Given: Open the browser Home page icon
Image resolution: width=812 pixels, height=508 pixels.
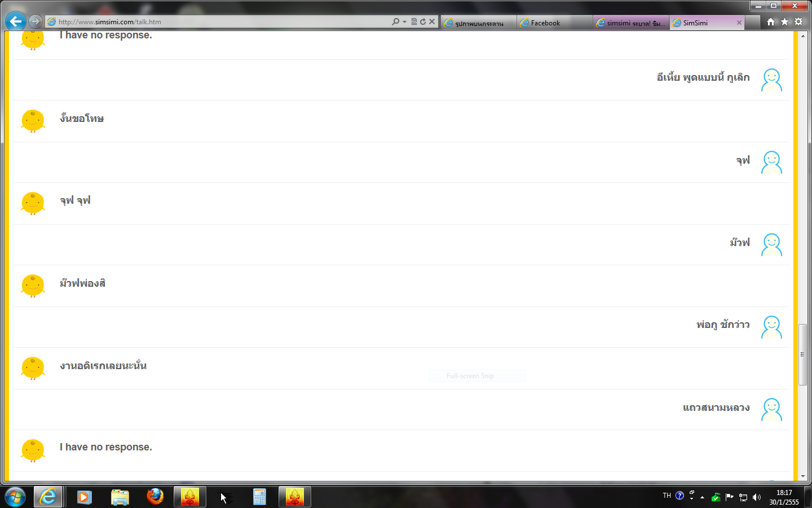Looking at the screenshot, I should coord(771,21).
